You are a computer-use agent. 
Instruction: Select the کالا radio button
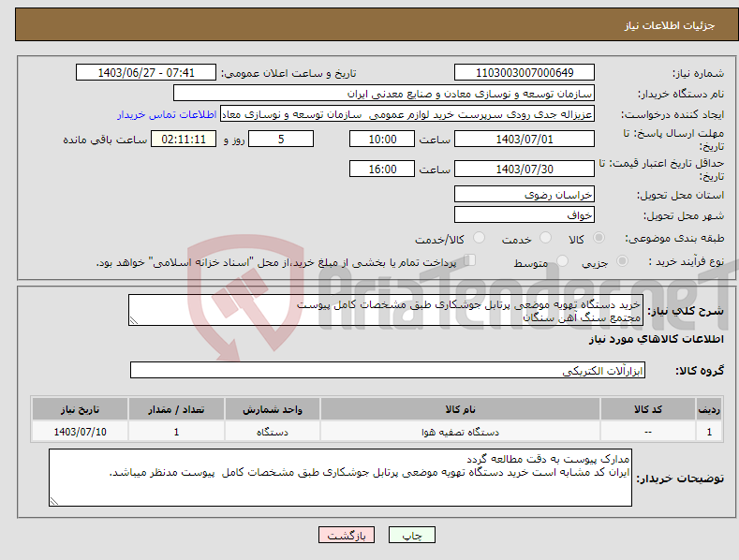[599, 238]
